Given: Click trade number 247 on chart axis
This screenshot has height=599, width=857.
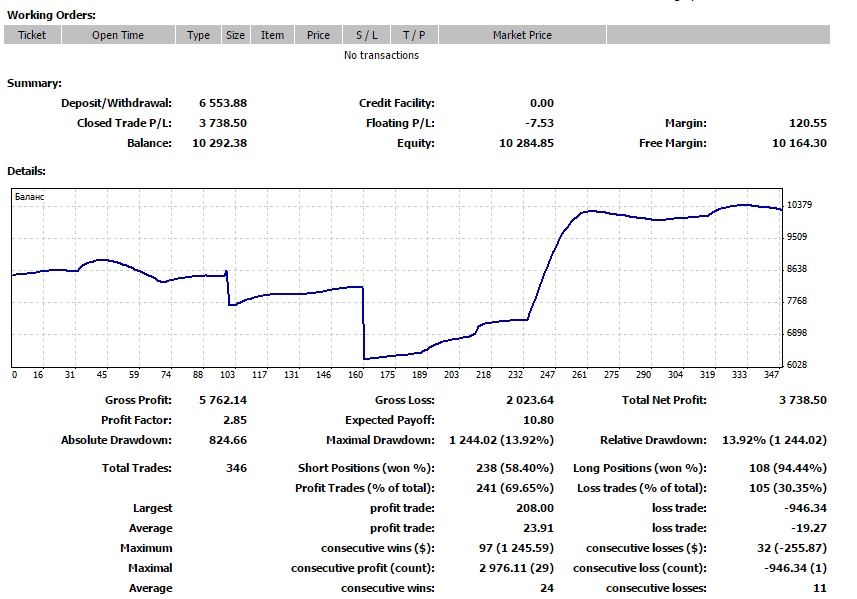Looking at the screenshot, I should 547,374.
